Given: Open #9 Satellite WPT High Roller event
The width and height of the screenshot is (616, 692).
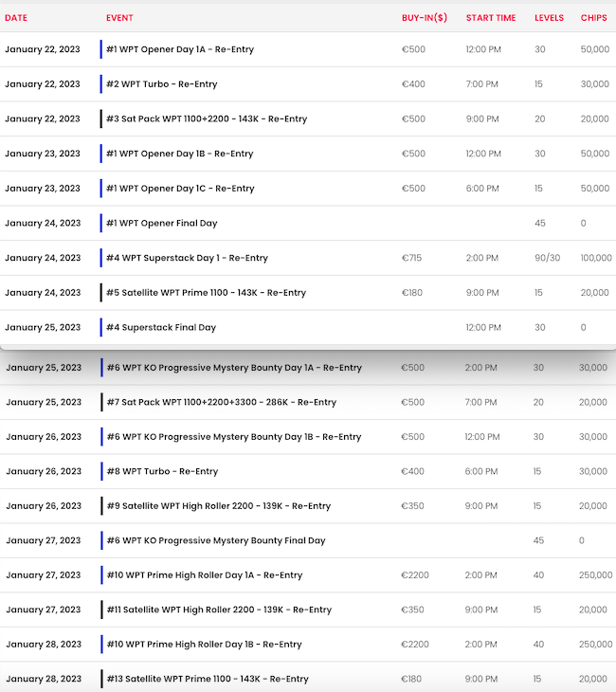Looking at the screenshot, I should coord(219,506).
